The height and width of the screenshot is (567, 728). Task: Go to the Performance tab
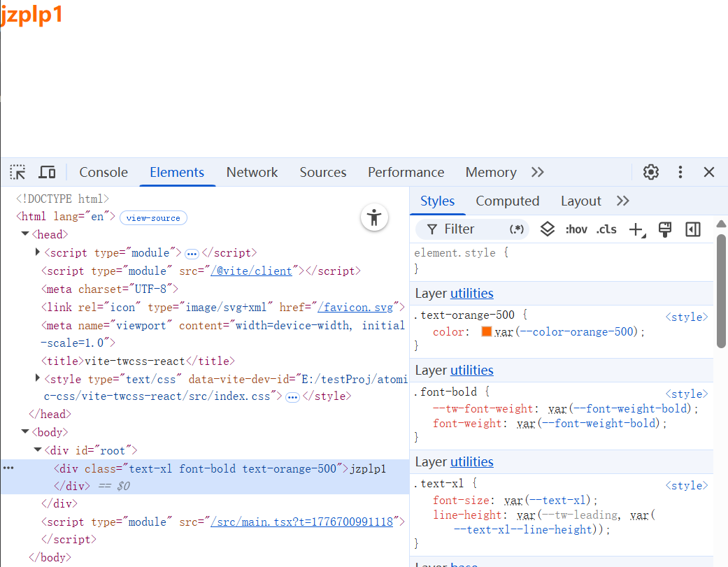point(406,172)
